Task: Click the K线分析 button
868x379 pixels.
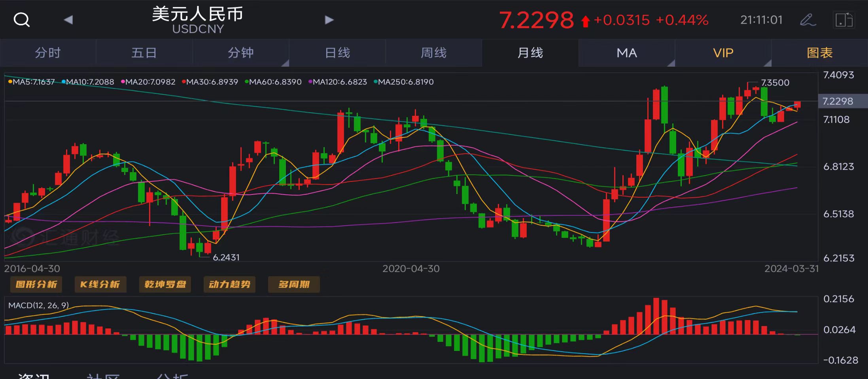Action: point(100,285)
